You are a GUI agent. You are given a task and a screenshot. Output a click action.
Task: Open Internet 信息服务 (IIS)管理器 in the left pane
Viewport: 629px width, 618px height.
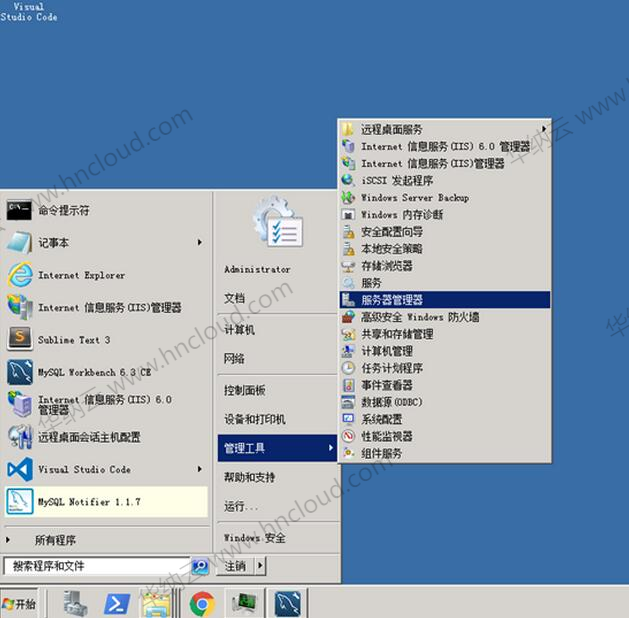[x=106, y=307]
